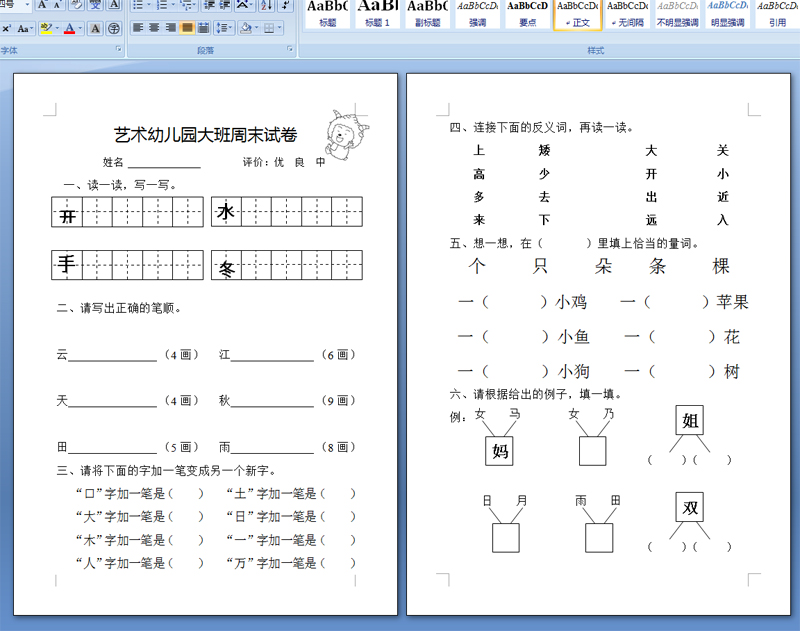Expand the font color dropdown arrow
Screen dimensions: 800x631
[x=81, y=29]
